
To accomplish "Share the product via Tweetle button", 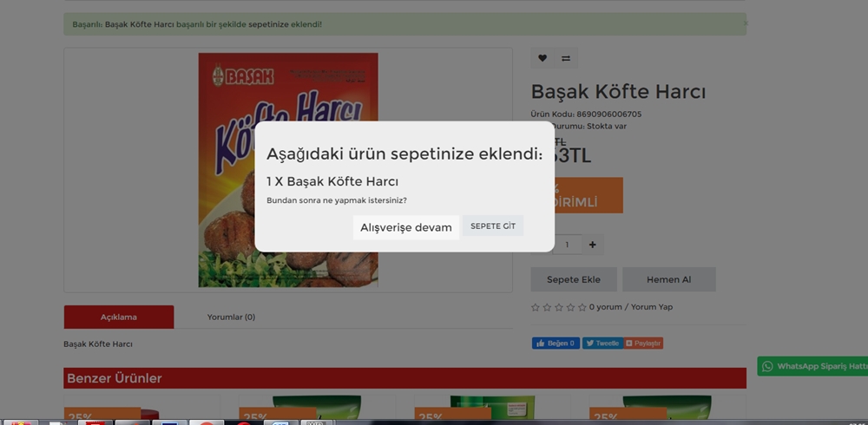I will (602, 343).
